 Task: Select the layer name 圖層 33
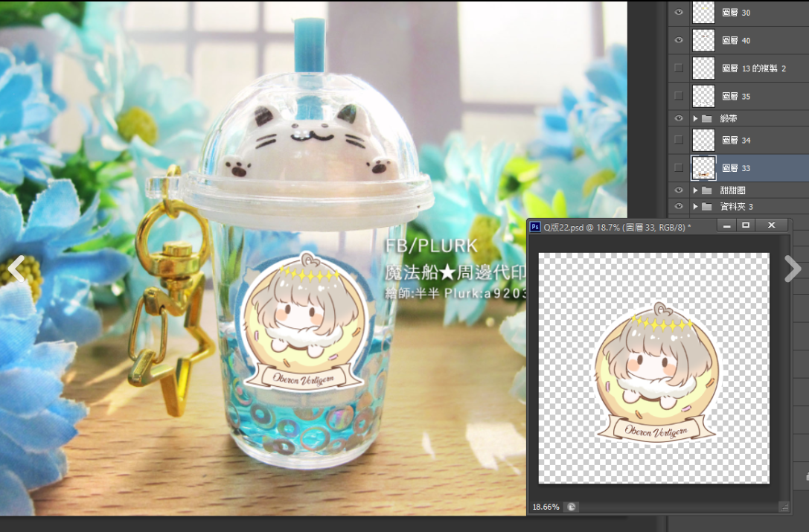click(x=736, y=167)
